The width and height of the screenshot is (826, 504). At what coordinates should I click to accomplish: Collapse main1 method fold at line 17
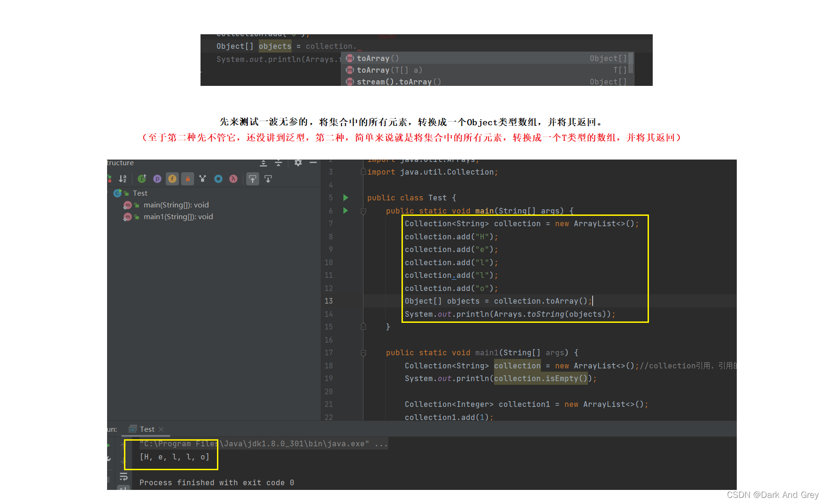[363, 353]
